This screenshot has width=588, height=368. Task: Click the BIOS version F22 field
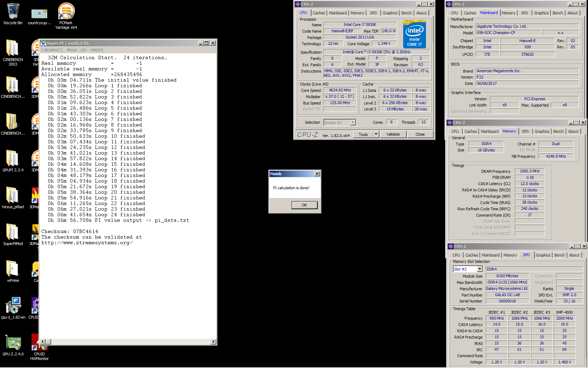click(x=527, y=77)
